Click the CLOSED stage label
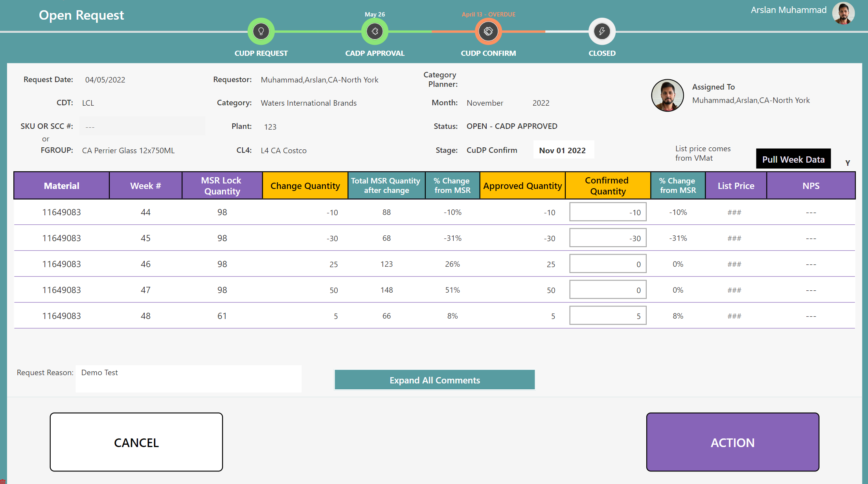 point(602,53)
